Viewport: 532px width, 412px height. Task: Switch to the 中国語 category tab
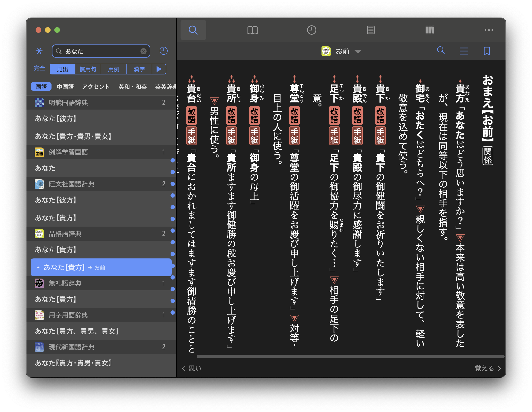[x=65, y=87]
